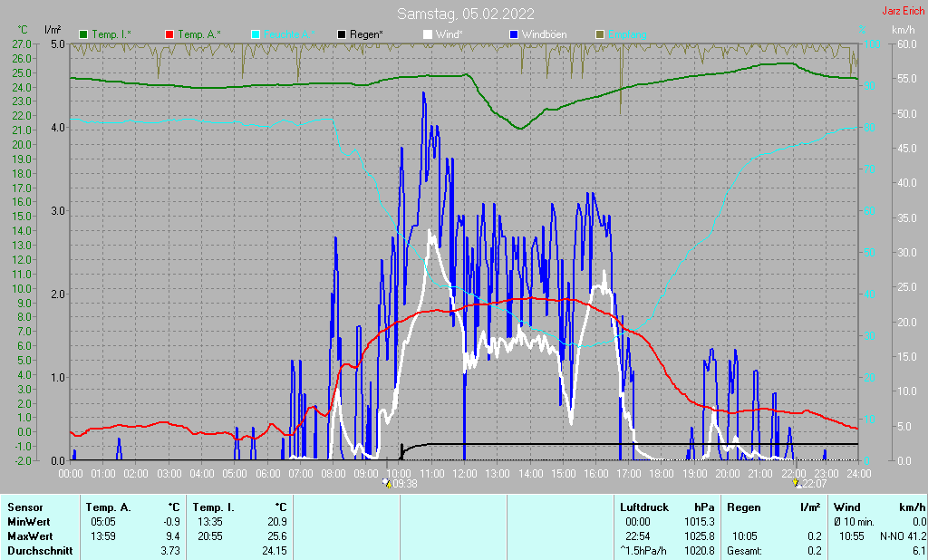Click the 00:00 time axis label

[71, 474]
